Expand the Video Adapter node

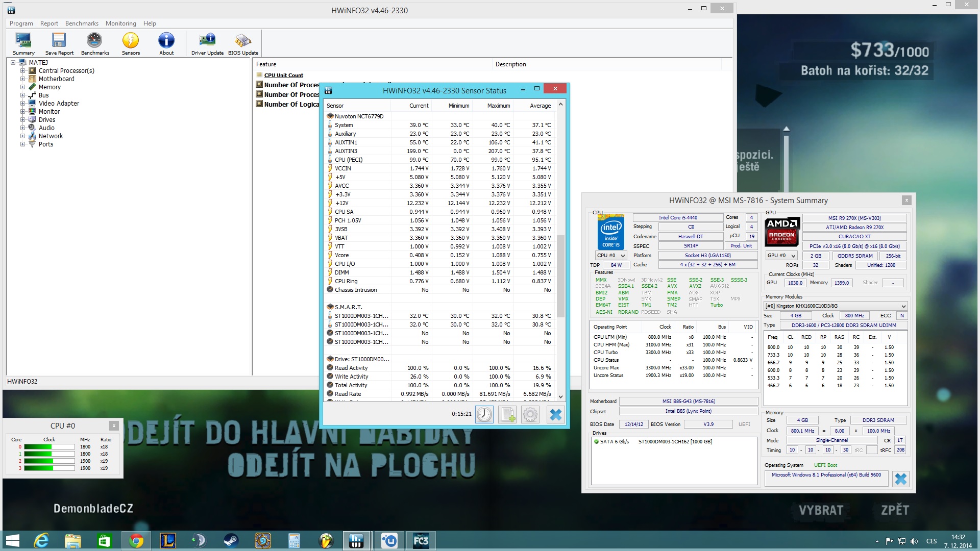tap(22, 104)
